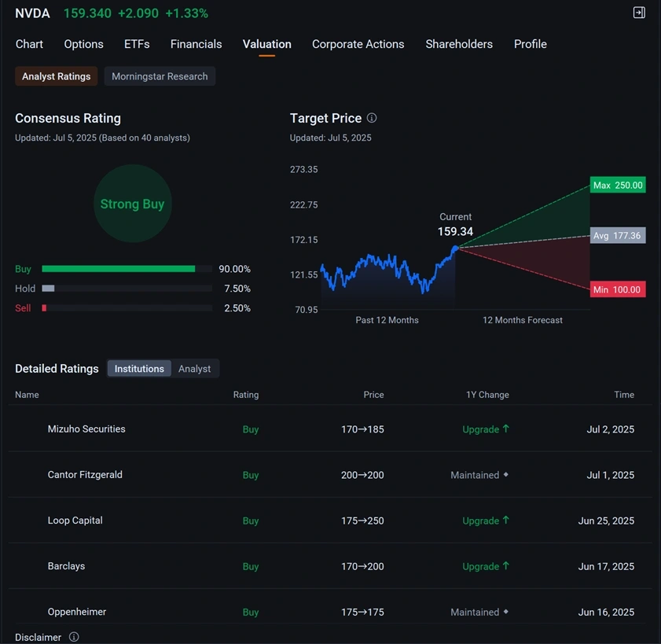Select the Cantor Fitzgerald row name
Viewport: 661px width, 644px height.
click(85, 475)
